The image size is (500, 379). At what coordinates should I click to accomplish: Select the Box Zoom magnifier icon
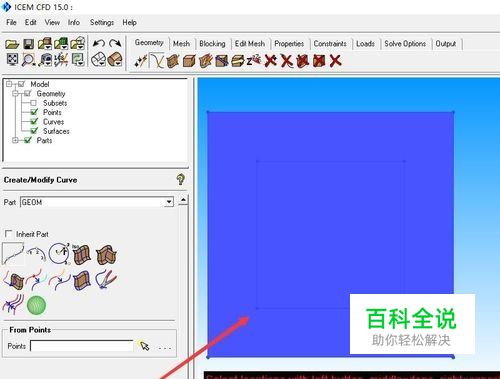[x=29, y=60]
